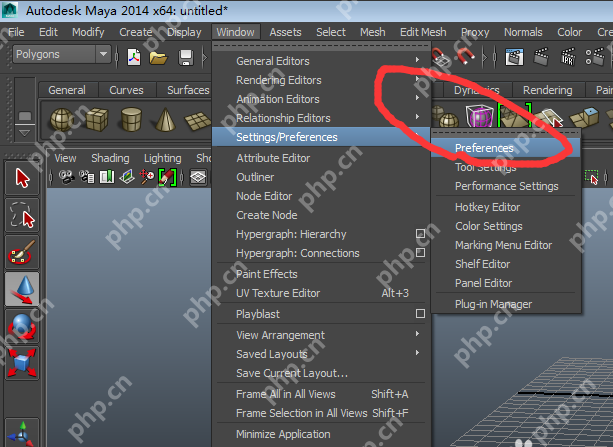This screenshot has width=613, height=447.
Task: Click the Save Scene floppy icon
Action: pos(186,58)
